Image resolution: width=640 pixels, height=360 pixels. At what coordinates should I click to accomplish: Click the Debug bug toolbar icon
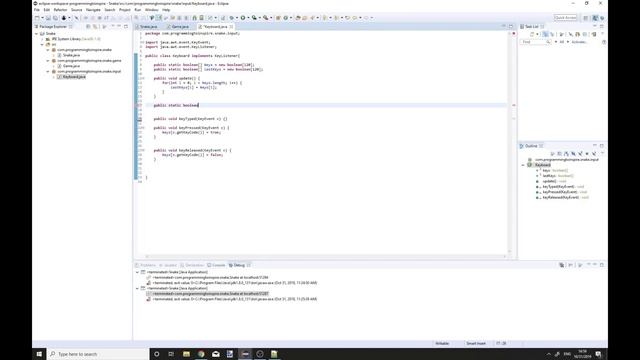pyautogui.click(x=232, y=18)
